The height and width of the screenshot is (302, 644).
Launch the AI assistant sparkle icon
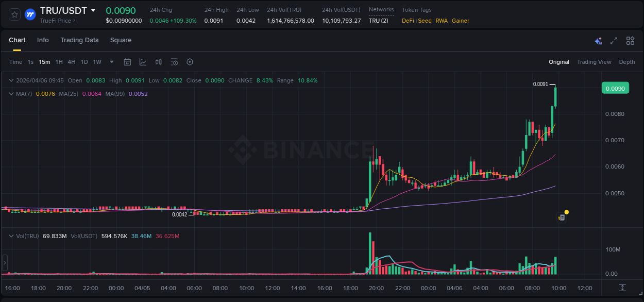point(598,40)
